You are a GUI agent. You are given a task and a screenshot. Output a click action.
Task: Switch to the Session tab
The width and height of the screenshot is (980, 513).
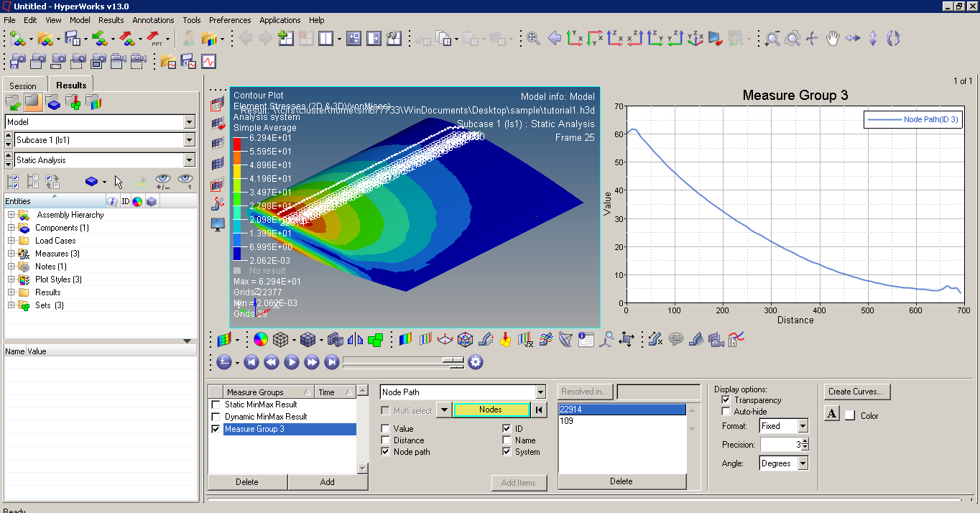(23, 85)
